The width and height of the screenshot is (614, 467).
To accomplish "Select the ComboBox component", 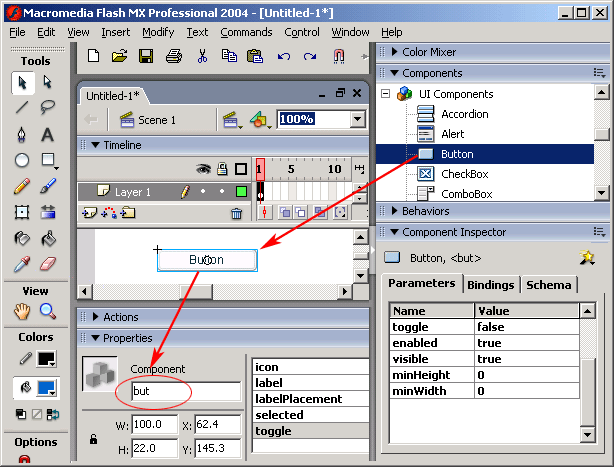I will 467,194.
